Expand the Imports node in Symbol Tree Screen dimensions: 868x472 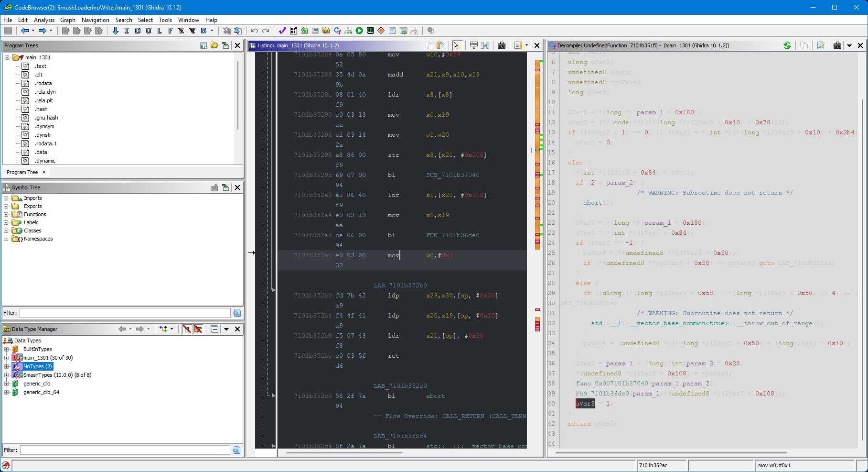pos(6,198)
